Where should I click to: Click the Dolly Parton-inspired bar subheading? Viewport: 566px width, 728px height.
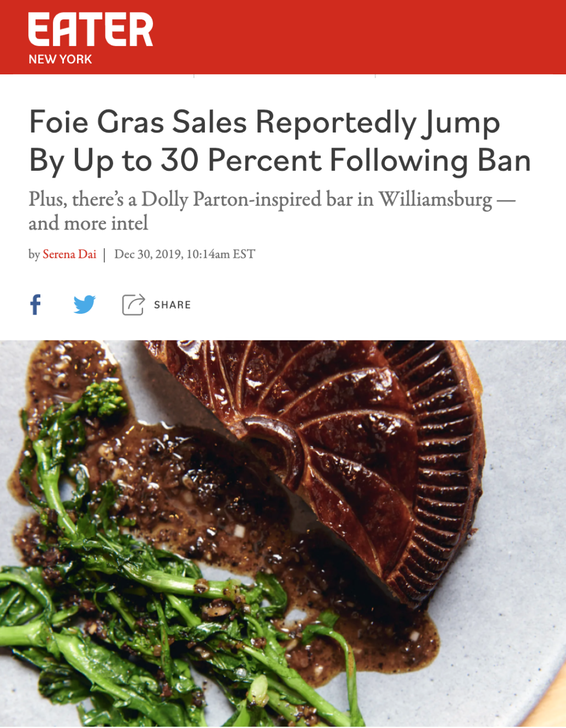click(x=272, y=211)
